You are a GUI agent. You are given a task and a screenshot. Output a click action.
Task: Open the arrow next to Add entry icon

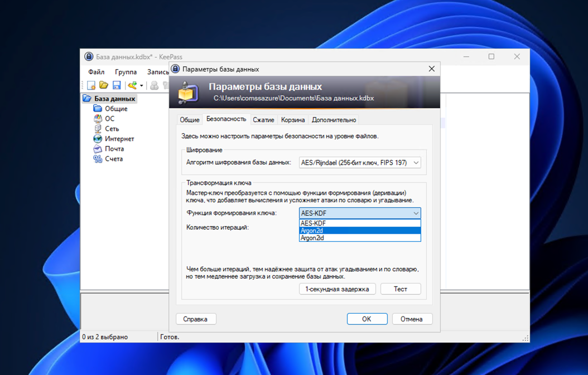[141, 85]
